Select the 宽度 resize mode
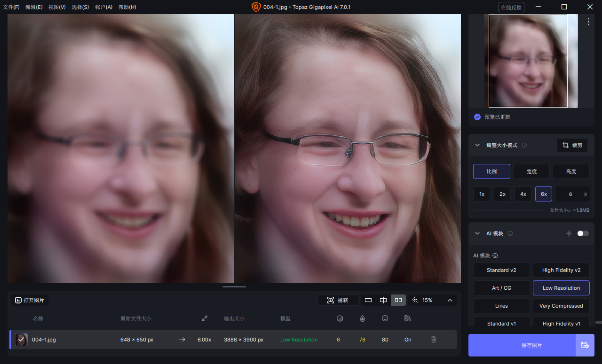 coord(531,171)
